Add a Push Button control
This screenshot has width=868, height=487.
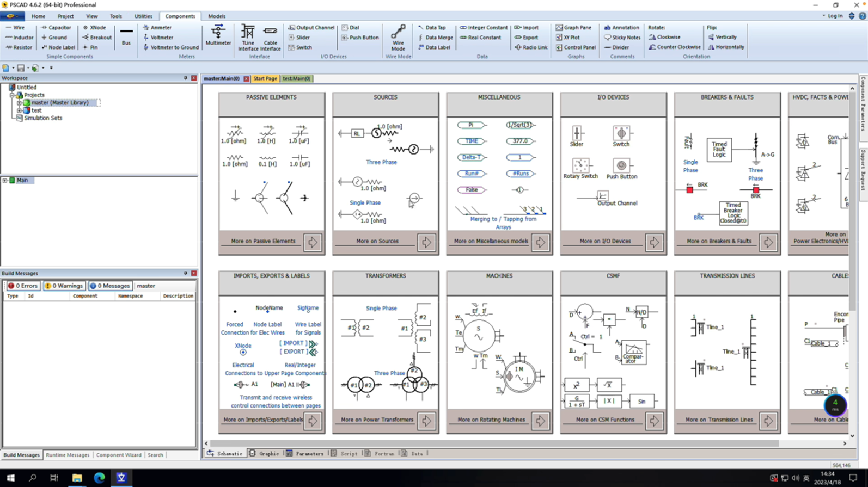360,38
